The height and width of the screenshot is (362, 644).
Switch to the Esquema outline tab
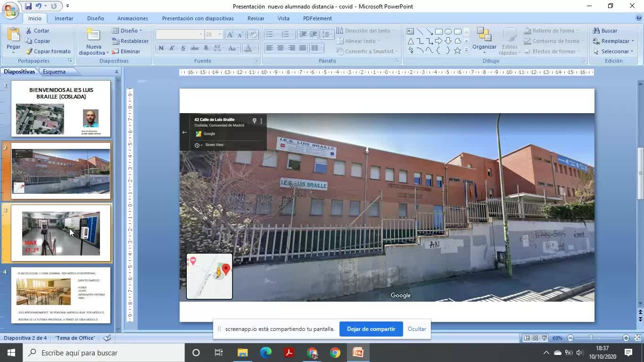(54, 72)
